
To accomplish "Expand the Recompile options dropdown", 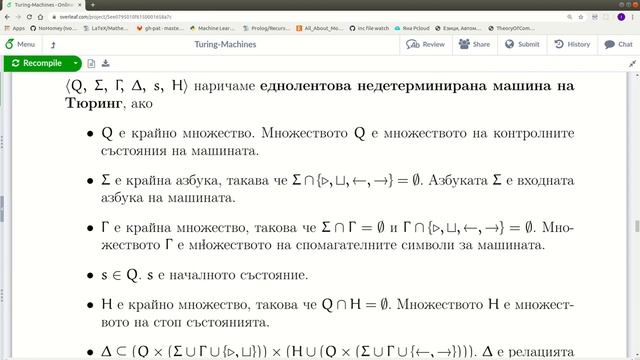I will [x=76, y=63].
